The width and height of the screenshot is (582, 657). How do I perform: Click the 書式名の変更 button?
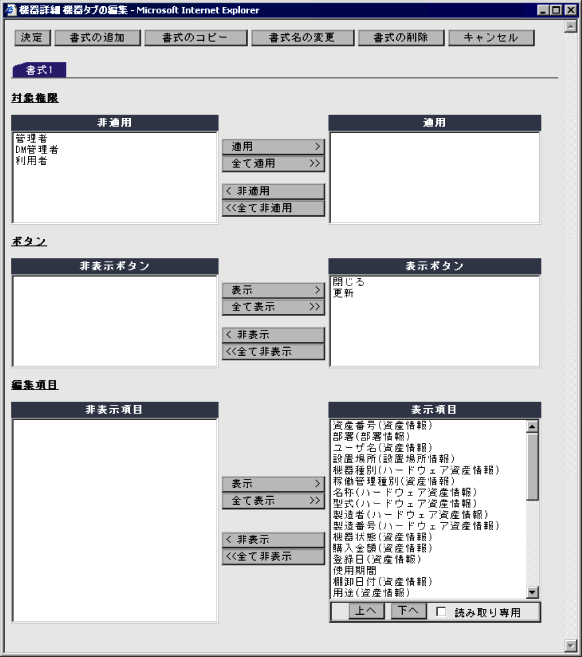coord(302,38)
